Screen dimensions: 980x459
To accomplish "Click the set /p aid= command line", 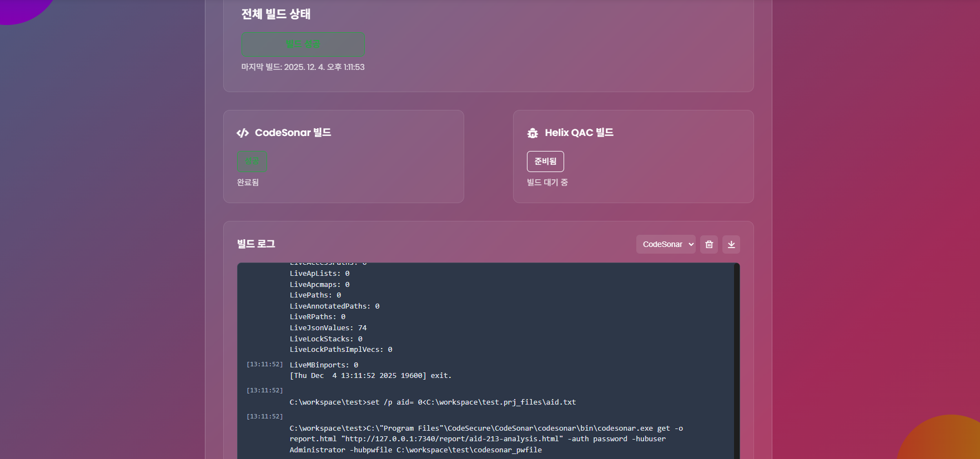I will 433,402.
